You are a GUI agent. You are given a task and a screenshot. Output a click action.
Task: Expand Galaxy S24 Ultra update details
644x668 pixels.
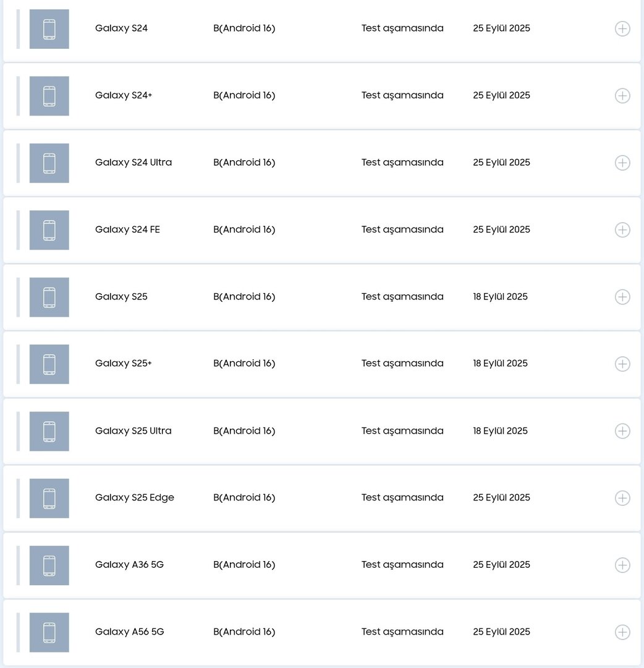[x=622, y=163]
